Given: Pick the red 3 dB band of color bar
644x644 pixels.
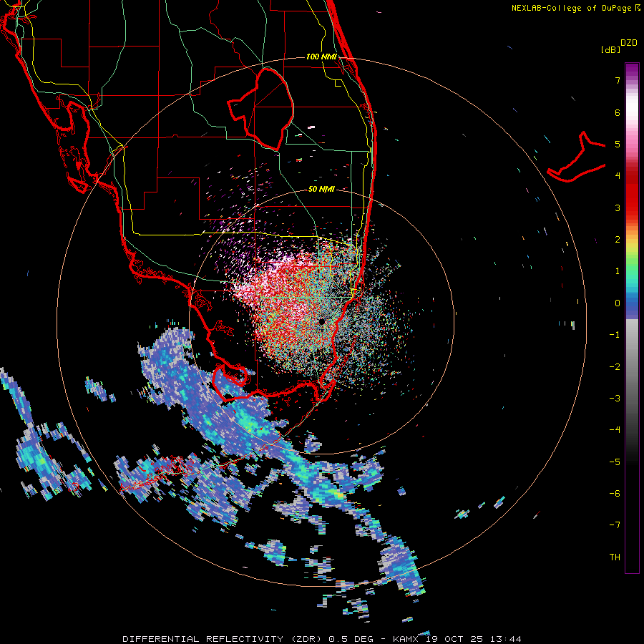Looking at the screenshot, I should point(632,208).
